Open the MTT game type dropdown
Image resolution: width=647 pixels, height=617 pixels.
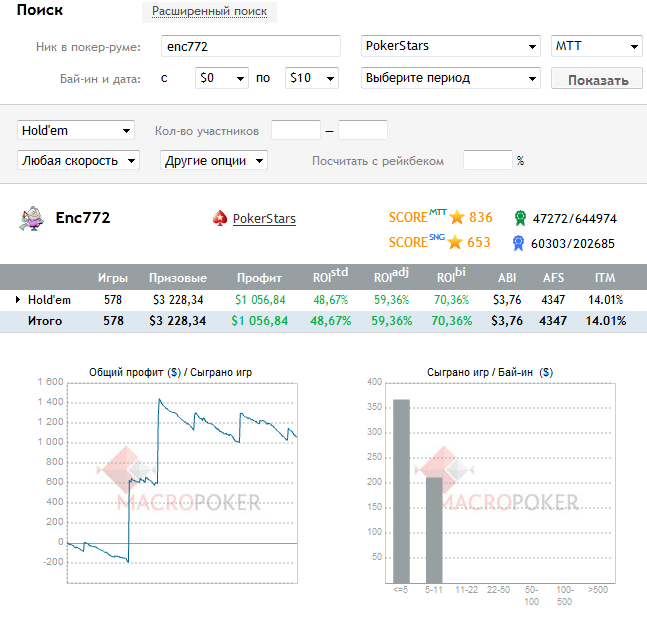click(x=597, y=46)
